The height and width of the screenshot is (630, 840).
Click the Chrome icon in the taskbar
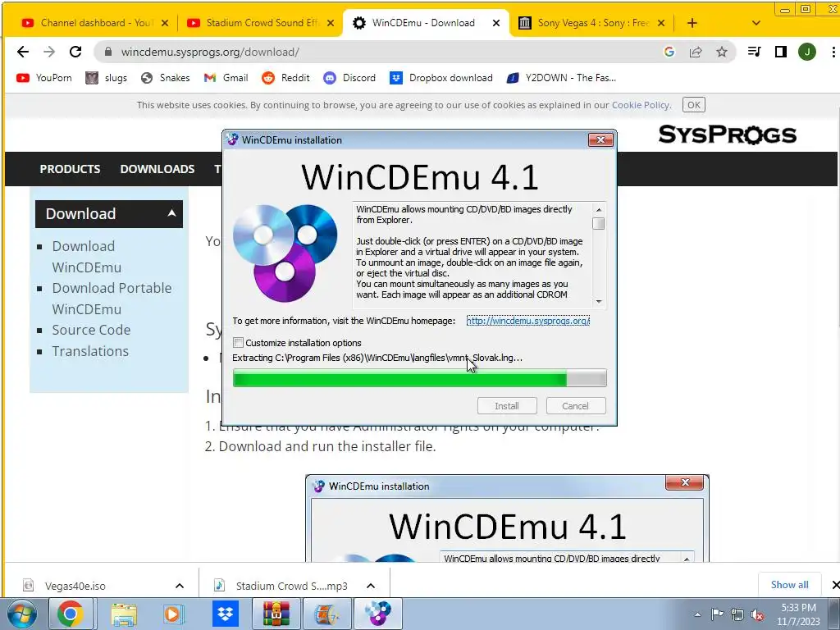[x=71, y=614]
